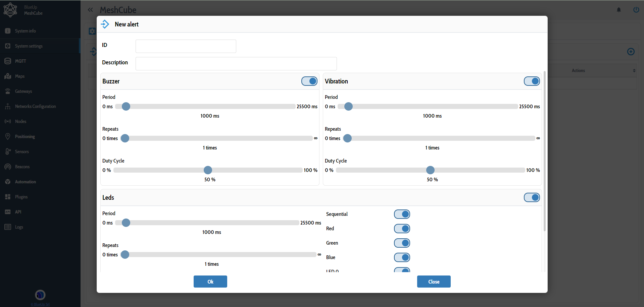Viewport: 644px width, 307px height.
Task: Disable the Buzzer alert
Action: 309,81
